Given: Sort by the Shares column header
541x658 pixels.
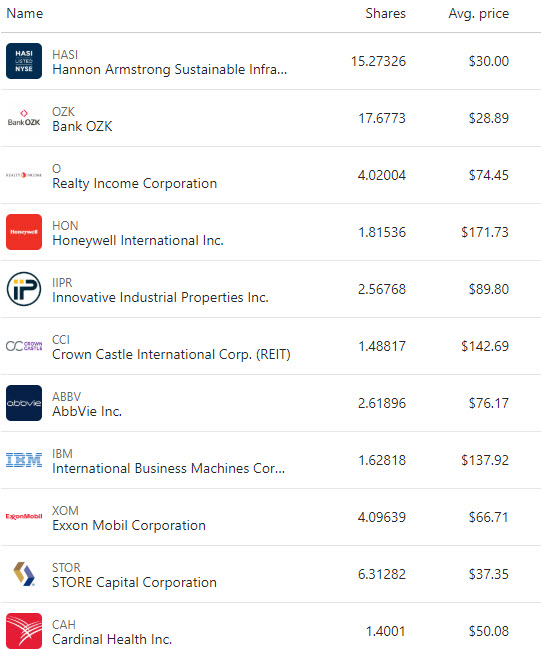Looking at the screenshot, I should pyautogui.click(x=386, y=13).
